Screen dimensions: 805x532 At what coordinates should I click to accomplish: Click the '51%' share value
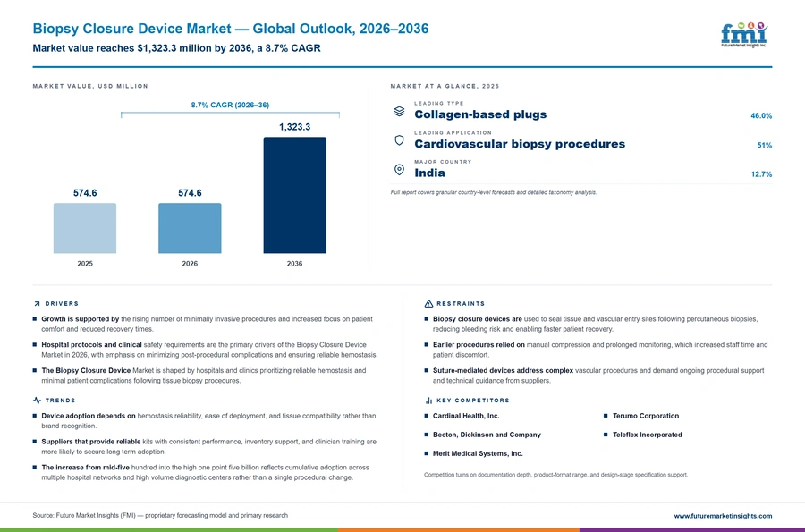765,145
